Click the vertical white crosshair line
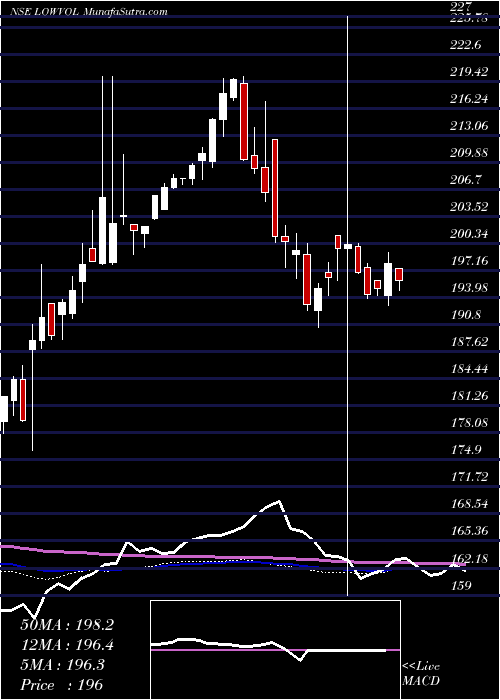The width and height of the screenshot is (500, 700). coord(348,305)
